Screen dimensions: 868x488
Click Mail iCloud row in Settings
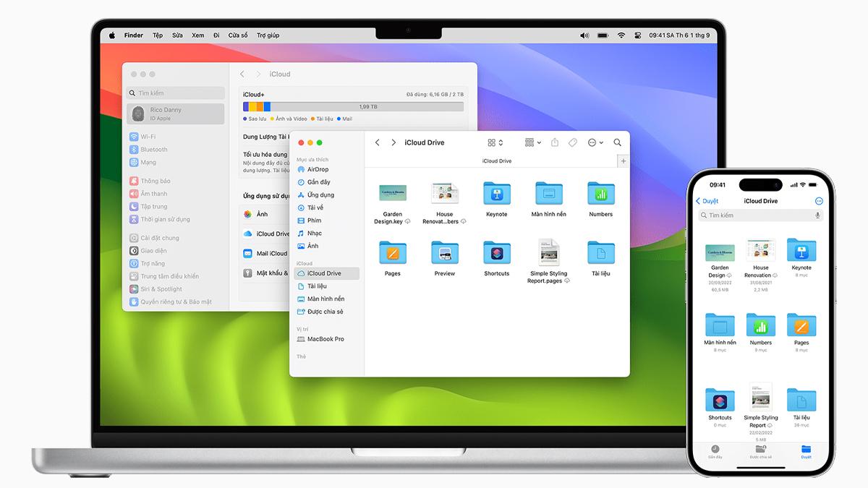(x=265, y=254)
